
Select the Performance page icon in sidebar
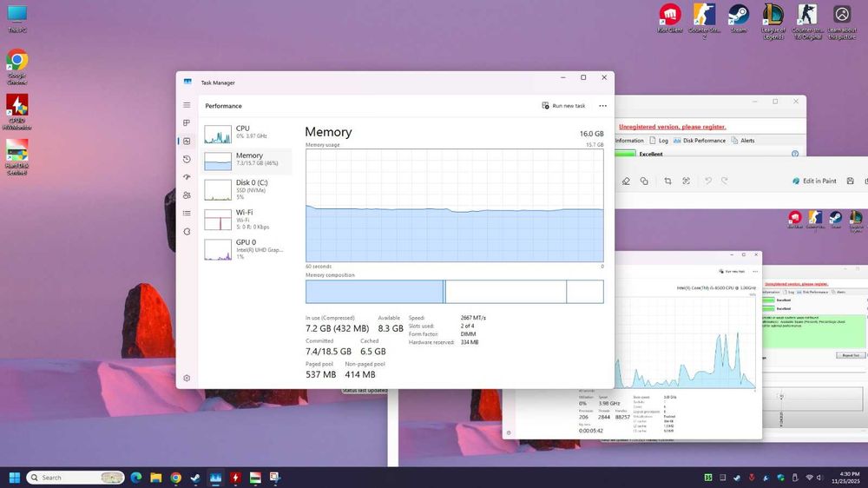click(187, 142)
